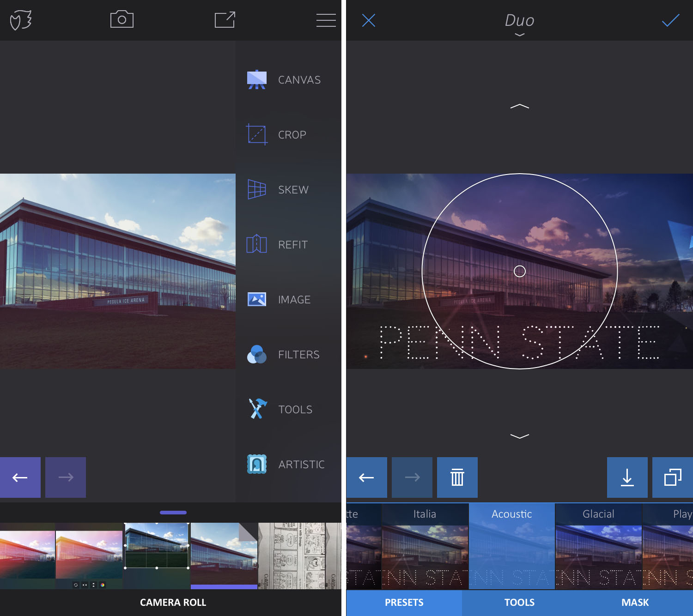Confirm Duo edit with the checkmark
The height and width of the screenshot is (616, 693).
670,20
